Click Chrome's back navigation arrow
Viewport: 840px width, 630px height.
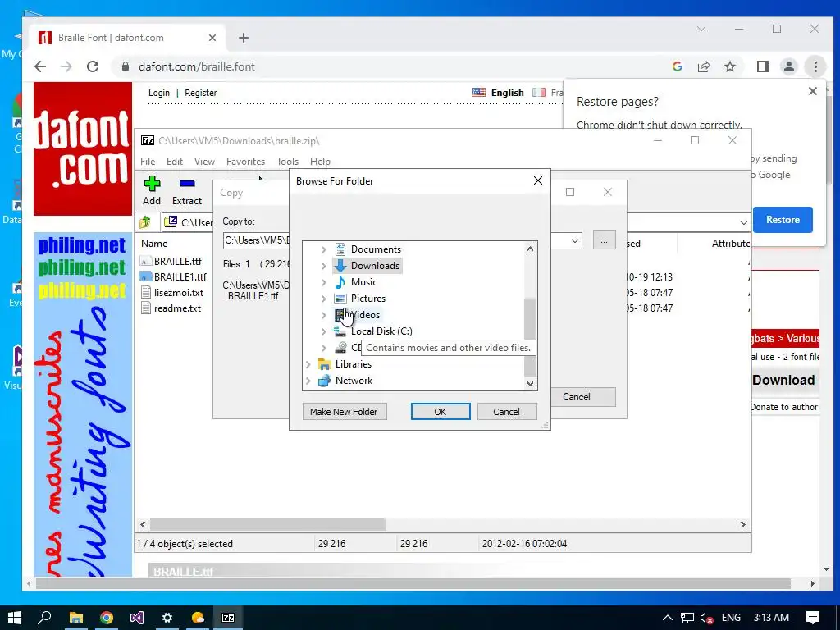pyautogui.click(x=40, y=66)
